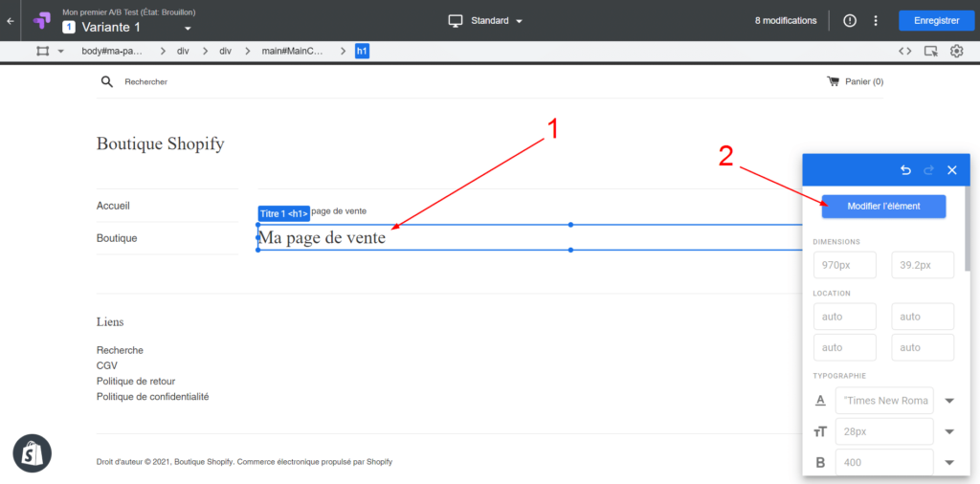The width and height of the screenshot is (980, 484).
Task: Select body#ma-pa… breadcrumb
Action: click(112, 52)
